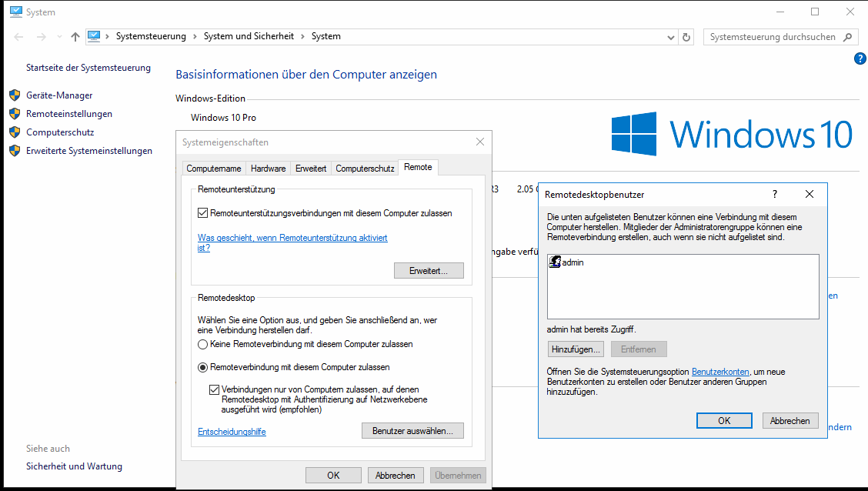Click the Computerschutz sidebar link text

pyautogui.click(x=60, y=132)
